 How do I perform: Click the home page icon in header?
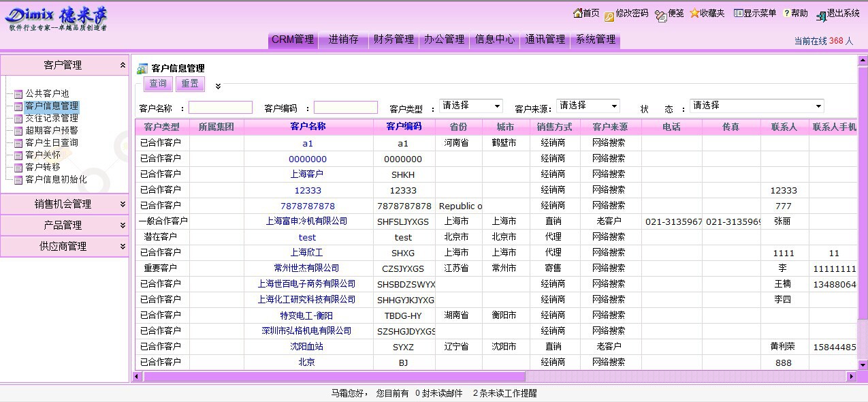(577, 13)
